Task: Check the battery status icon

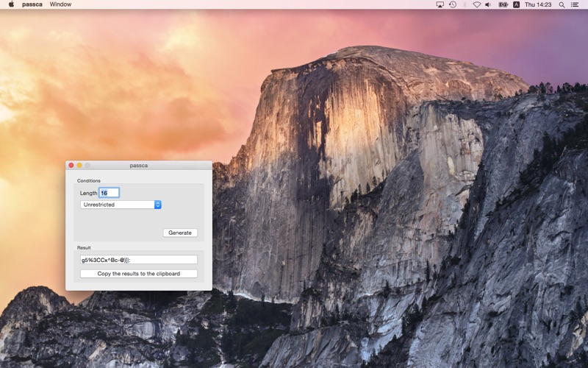Action: (x=503, y=4)
